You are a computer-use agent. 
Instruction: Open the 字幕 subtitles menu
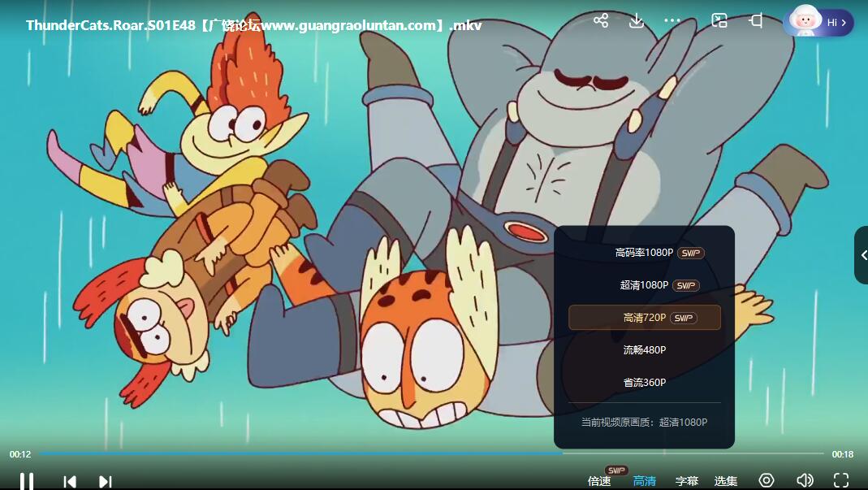[x=687, y=480]
